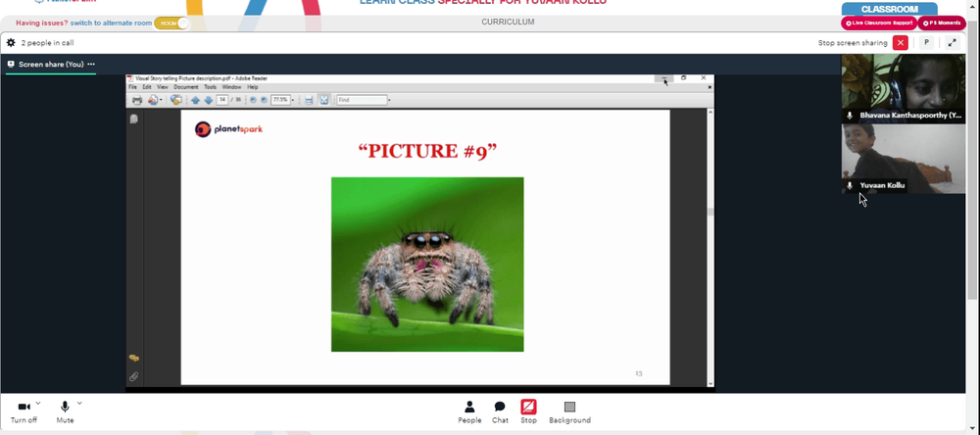Open the Tools menu in Adobe Reader

tap(210, 87)
